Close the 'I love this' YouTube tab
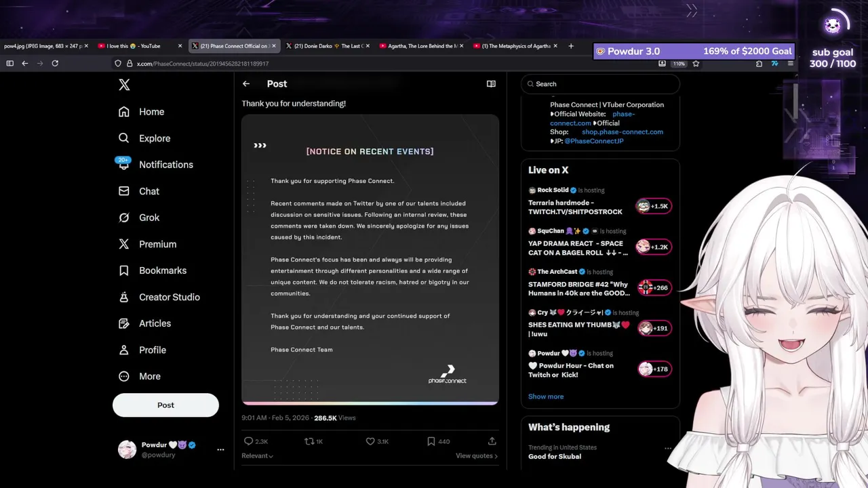This screenshot has height=488, width=868. pos(180,46)
